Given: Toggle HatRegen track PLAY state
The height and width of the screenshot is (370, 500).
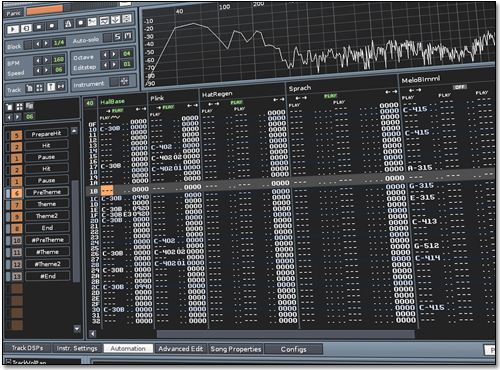Looking at the screenshot, I should point(236,102).
